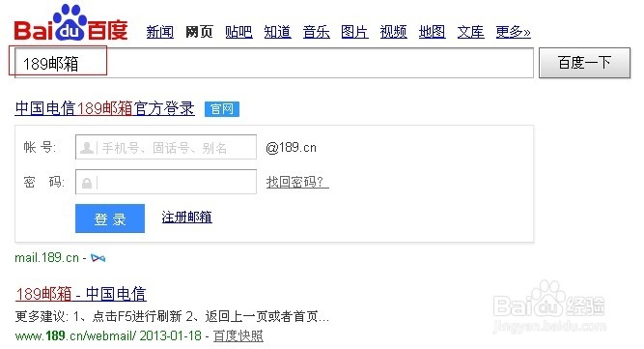Click the blue 登录 button

(x=110, y=218)
